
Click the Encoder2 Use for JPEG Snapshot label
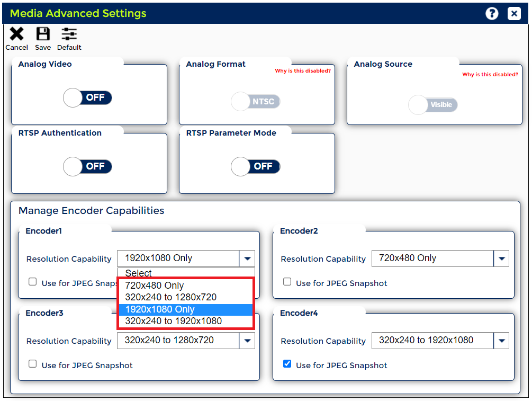[x=341, y=283]
